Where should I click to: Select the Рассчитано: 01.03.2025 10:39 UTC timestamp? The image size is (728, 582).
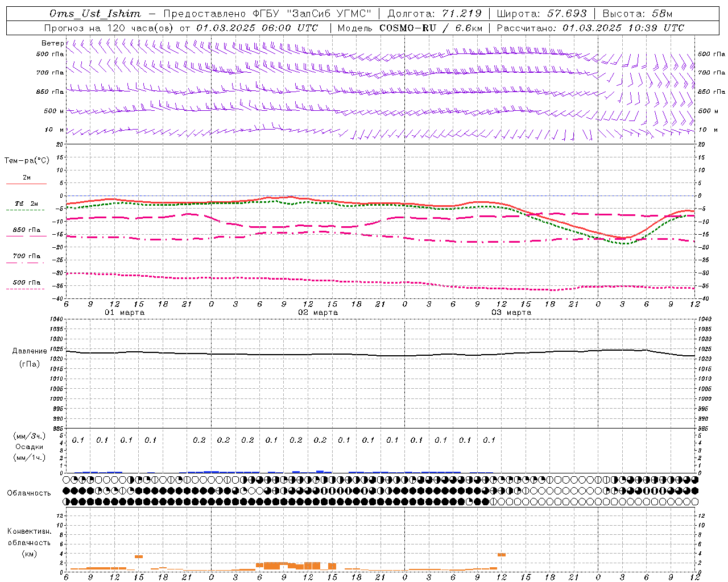[x=590, y=28]
